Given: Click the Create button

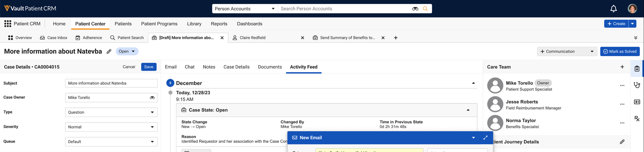Looking at the screenshot, I should pos(616,24).
